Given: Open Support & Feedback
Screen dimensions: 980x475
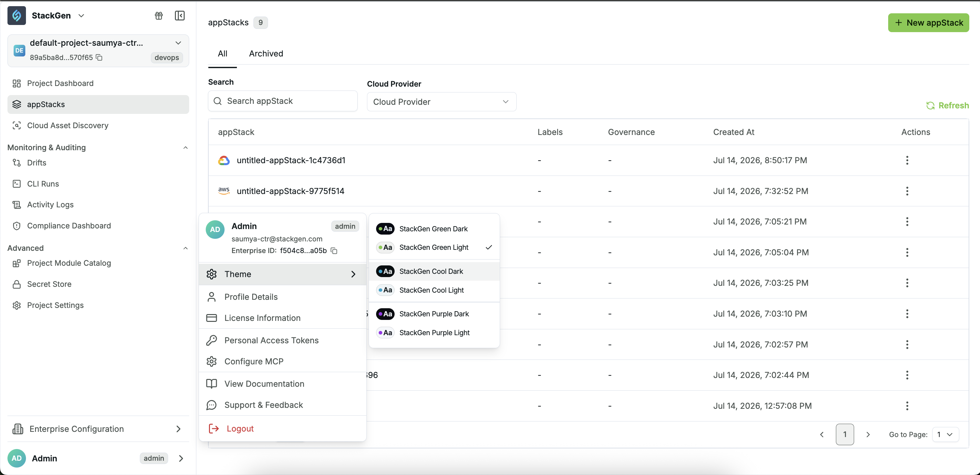Looking at the screenshot, I should (x=282, y=405).
